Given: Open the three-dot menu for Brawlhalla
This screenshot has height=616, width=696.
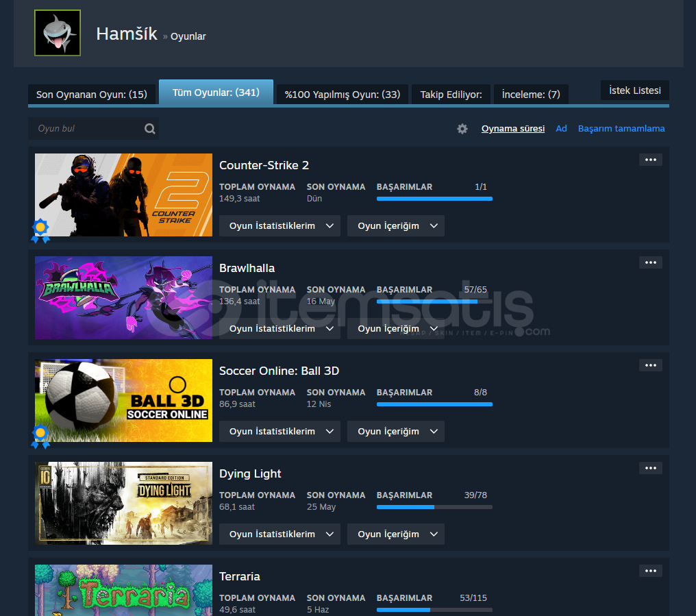Looking at the screenshot, I should [651, 262].
